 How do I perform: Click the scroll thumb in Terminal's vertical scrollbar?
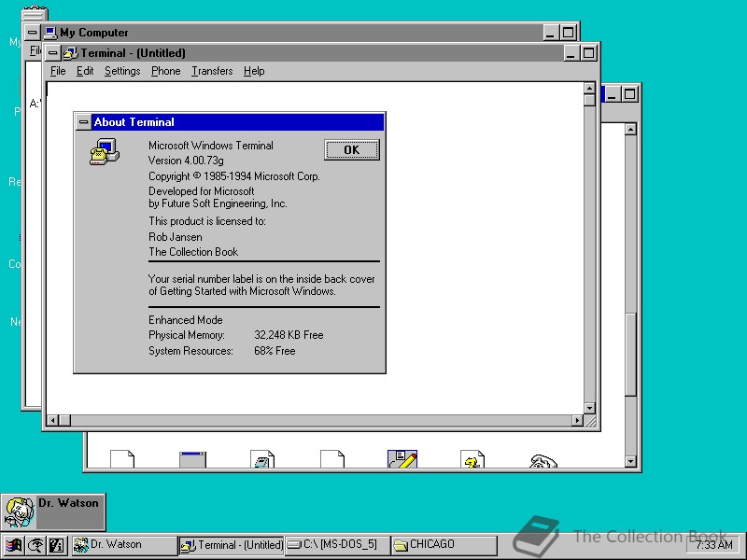pyautogui.click(x=590, y=100)
